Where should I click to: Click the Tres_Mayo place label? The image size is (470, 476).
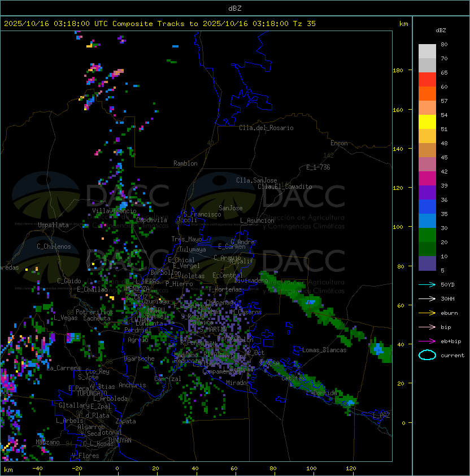tap(186, 239)
